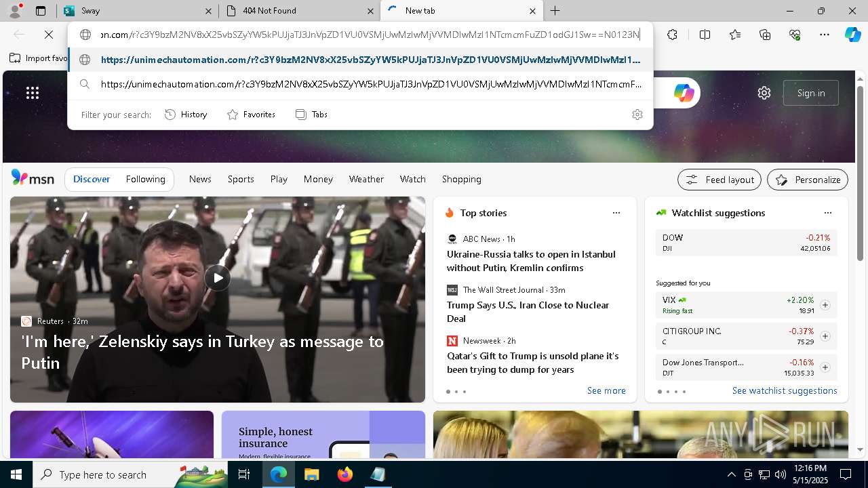The width and height of the screenshot is (868, 488).
Task: Open the tab actions menu icon
Action: [x=41, y=11]
